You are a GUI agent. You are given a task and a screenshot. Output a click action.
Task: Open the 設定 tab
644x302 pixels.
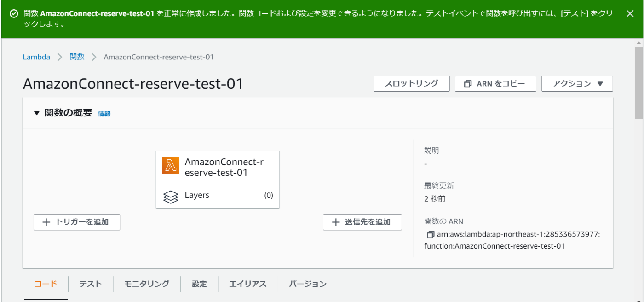[199, 284]
